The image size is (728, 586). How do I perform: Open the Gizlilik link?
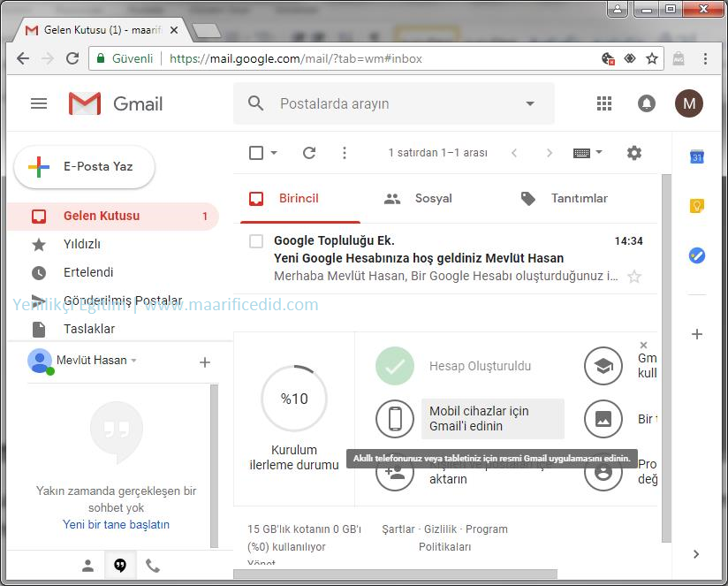pyautogui.click(x=440, y=529)
